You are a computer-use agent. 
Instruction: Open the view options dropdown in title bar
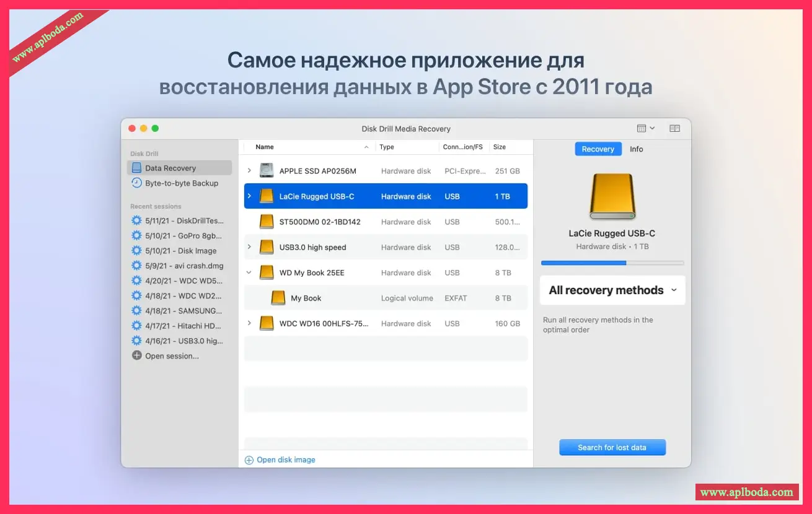coord(646,128)
